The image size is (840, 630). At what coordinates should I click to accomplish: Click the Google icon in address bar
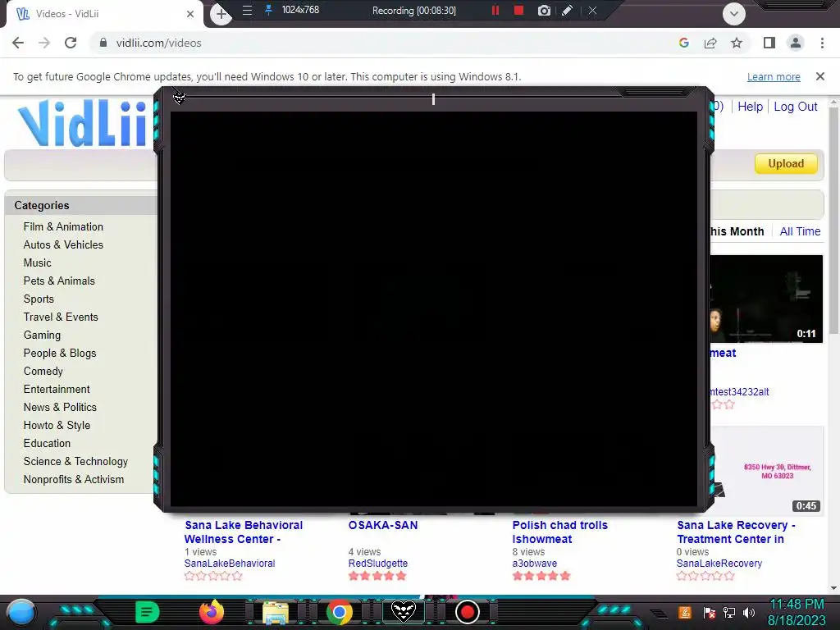click(683, 43)
